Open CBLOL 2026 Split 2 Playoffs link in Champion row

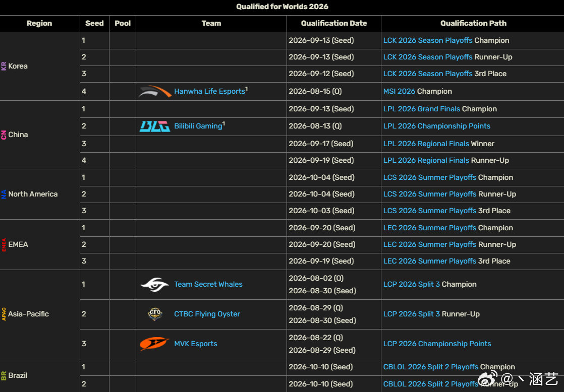coord(430,367)
